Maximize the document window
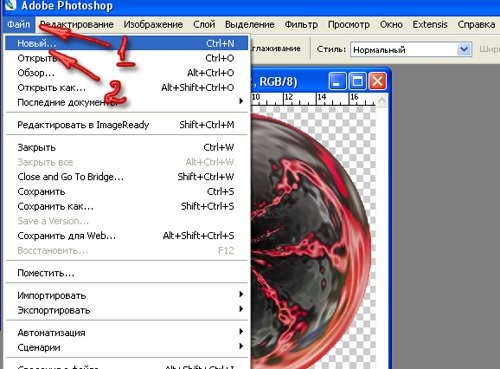The image size is (500, 369). tap(357, 81)
